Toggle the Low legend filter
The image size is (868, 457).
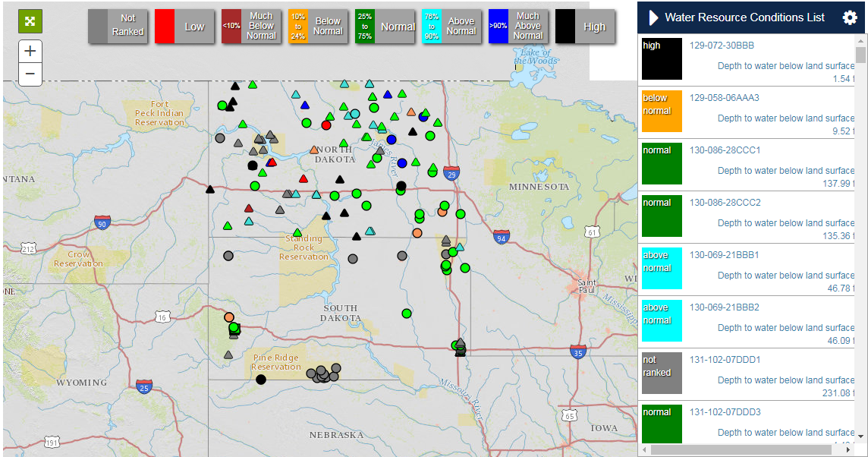(x=184, y=27)
